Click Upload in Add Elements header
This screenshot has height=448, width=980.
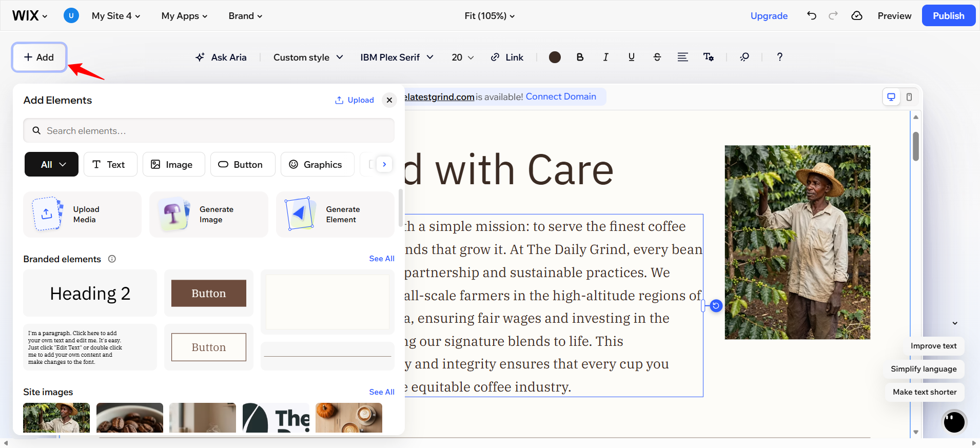(x=355, y=100)
